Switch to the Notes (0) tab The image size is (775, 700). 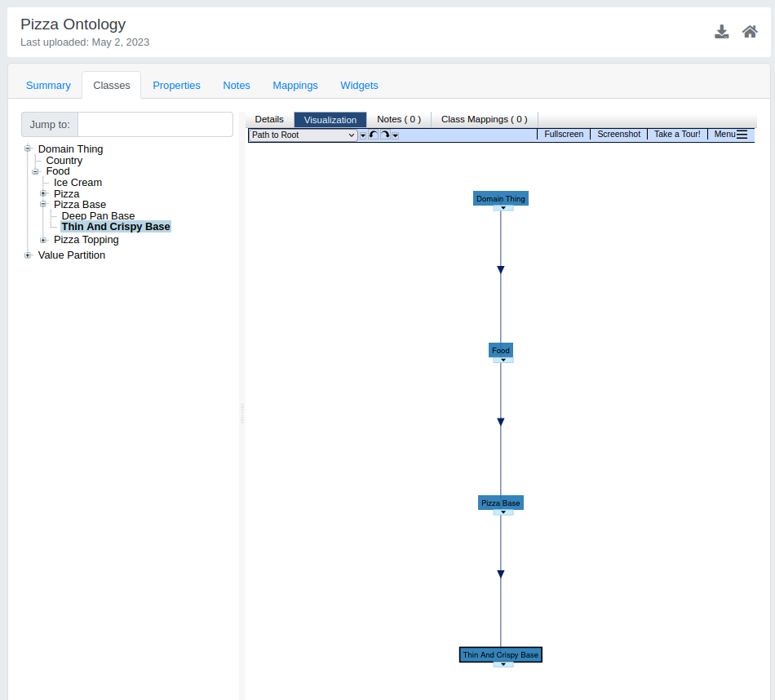coord(398,118)
